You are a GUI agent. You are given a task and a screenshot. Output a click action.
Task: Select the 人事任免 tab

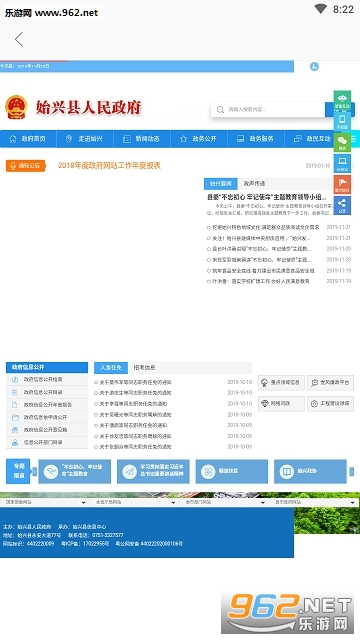(x=111, y=368)
